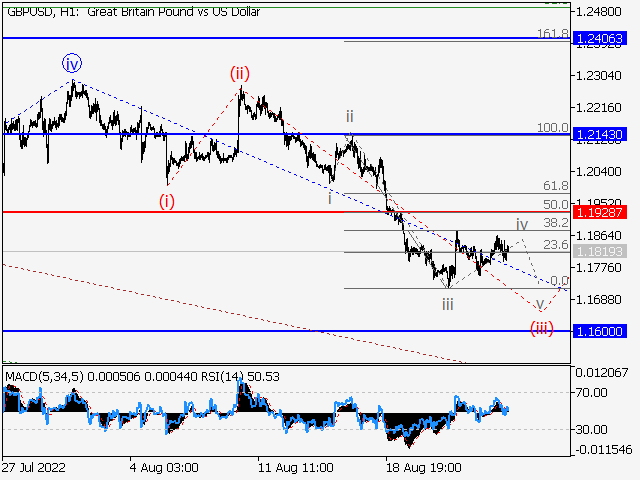Select the RSI 70 level marker
This screenshot has width=640, height=480.
(586, 392)
